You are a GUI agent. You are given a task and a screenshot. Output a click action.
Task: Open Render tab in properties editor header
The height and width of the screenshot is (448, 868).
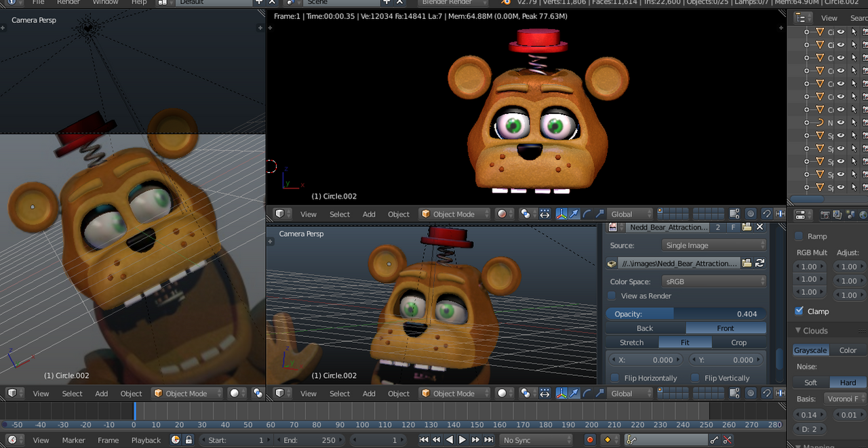coord(825,215)
